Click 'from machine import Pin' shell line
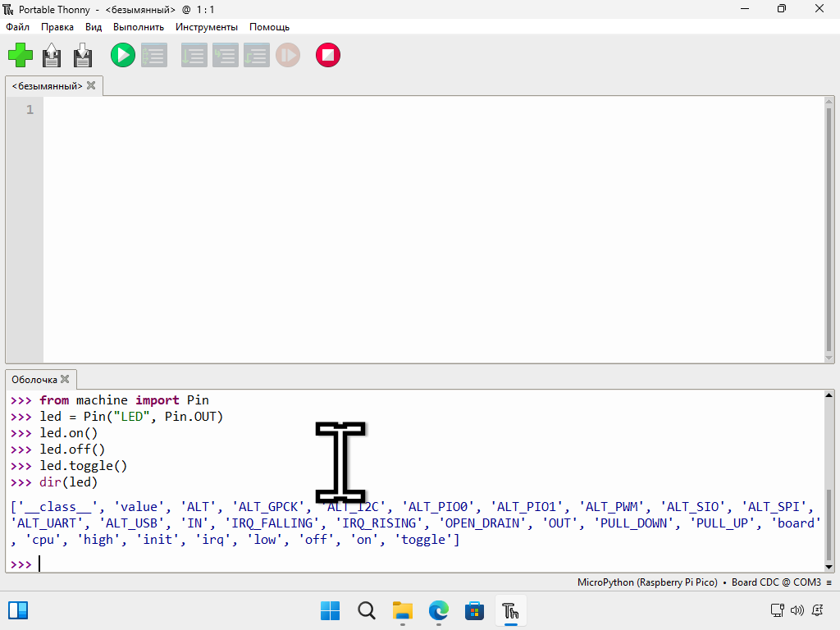 pos(124,400)
